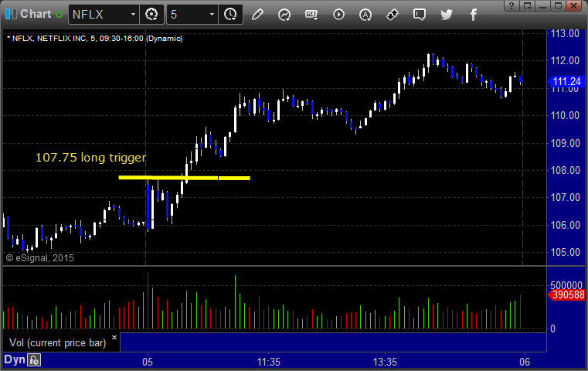Start bar replay with play icon

click(x=338, y=15)
